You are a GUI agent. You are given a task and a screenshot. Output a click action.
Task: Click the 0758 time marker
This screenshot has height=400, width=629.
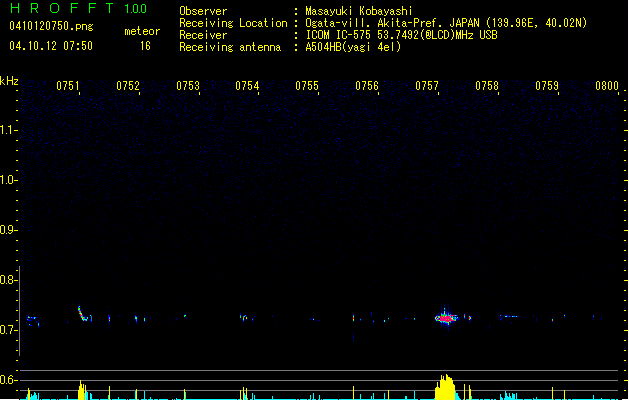click(487, 86)
